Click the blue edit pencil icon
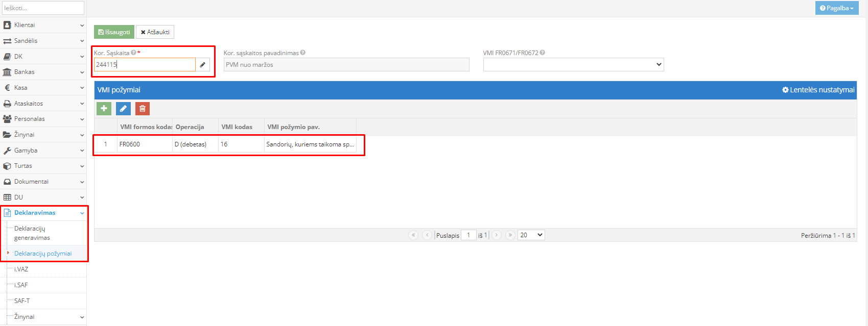The width and height of the screenshot is (868, 326). pyautogui.click(x=123, y=109)
